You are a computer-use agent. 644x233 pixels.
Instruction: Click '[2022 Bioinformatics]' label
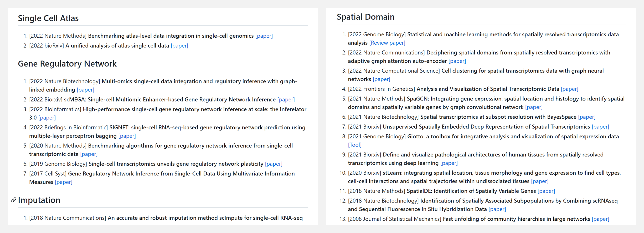click(x=55, y=109)
